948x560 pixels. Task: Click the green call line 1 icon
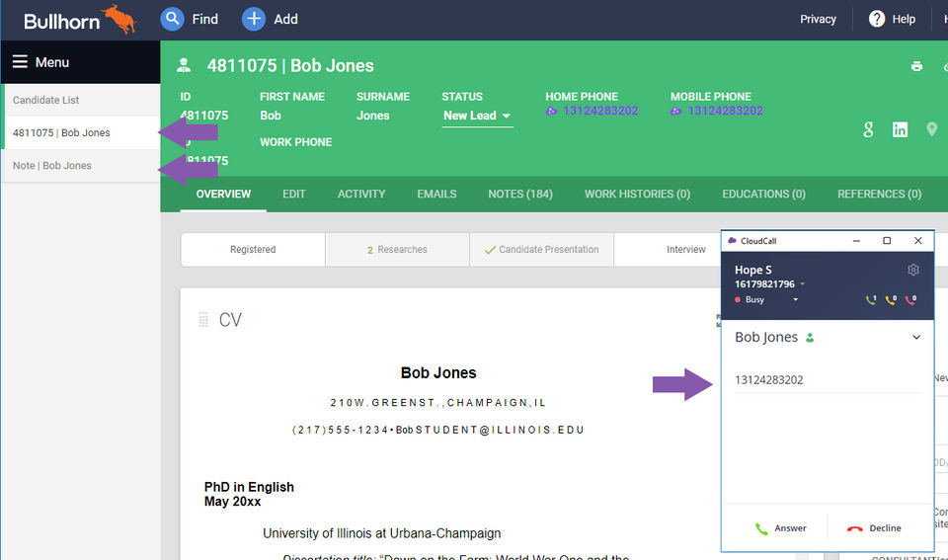(871, 299)
